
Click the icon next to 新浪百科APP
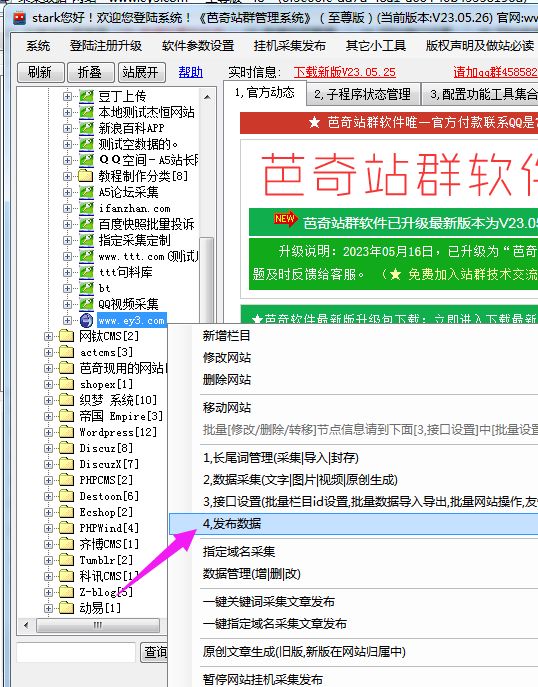(86, 128)
